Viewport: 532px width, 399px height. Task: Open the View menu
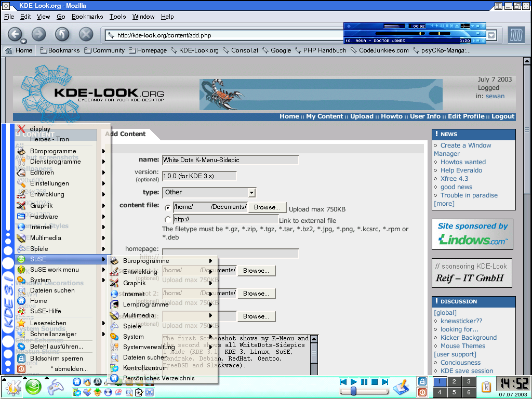click(44, 17)
